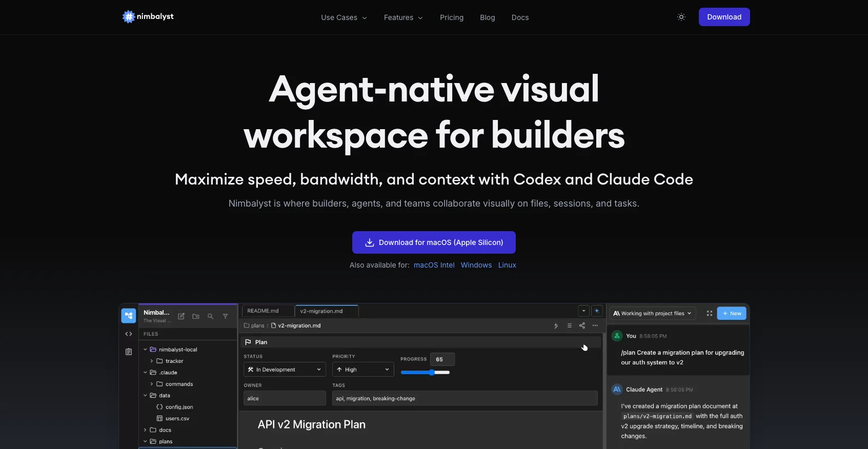
Task: Click the green You avatar icon
Action: click(617, 336)
